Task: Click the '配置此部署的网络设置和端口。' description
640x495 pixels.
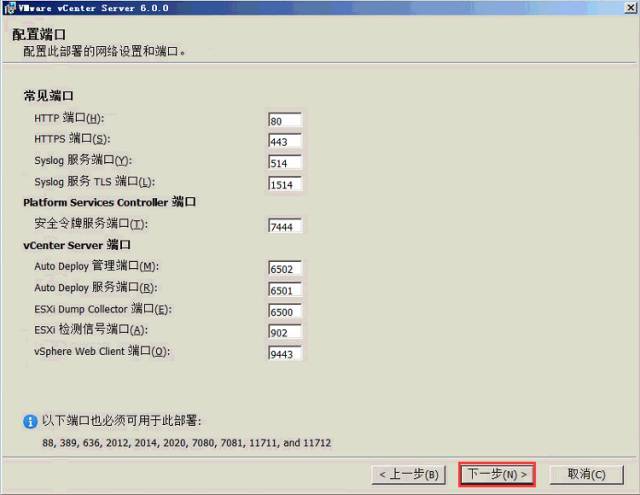Action: click(104, 51)
